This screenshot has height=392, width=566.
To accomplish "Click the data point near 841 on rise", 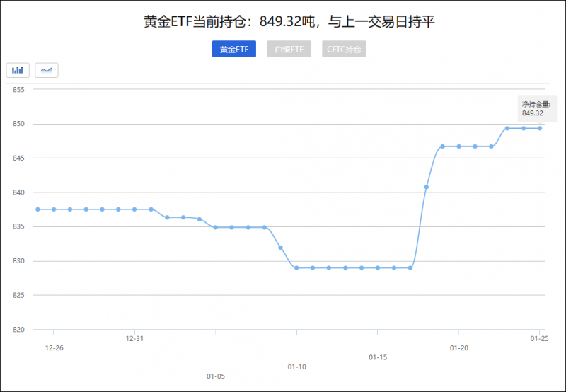I will point(427,187).
